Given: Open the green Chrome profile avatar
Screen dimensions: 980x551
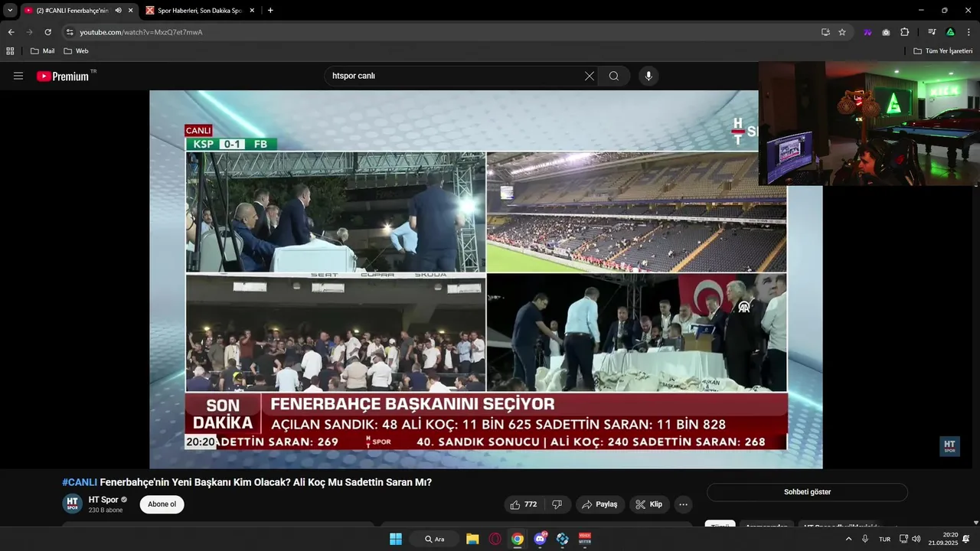Looking at the screenshot, I should pos(950,32).
